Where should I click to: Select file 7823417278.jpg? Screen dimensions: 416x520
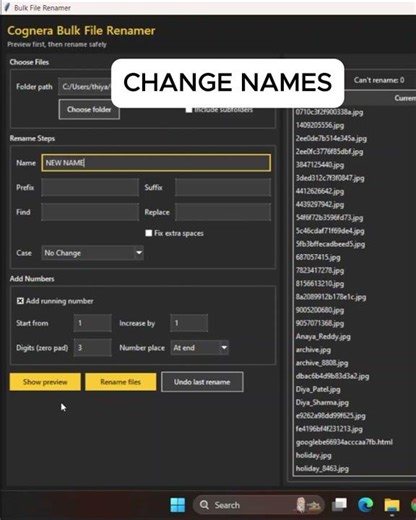320,270
